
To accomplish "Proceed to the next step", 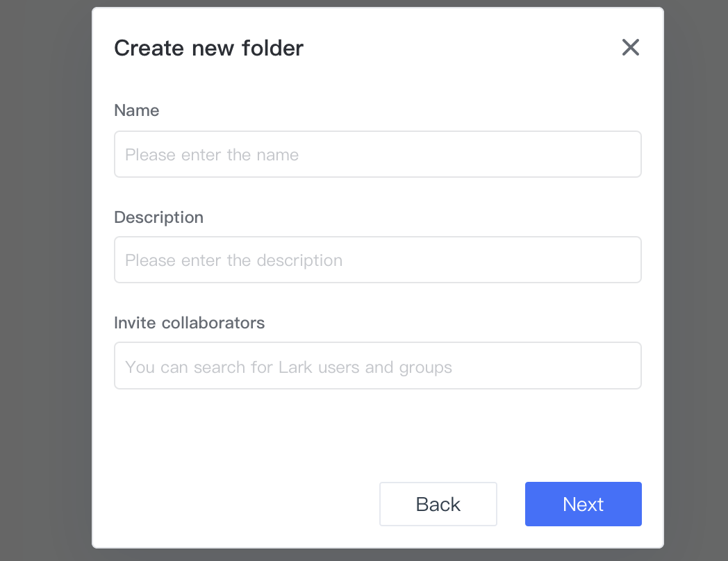I will tap(583, 504).
